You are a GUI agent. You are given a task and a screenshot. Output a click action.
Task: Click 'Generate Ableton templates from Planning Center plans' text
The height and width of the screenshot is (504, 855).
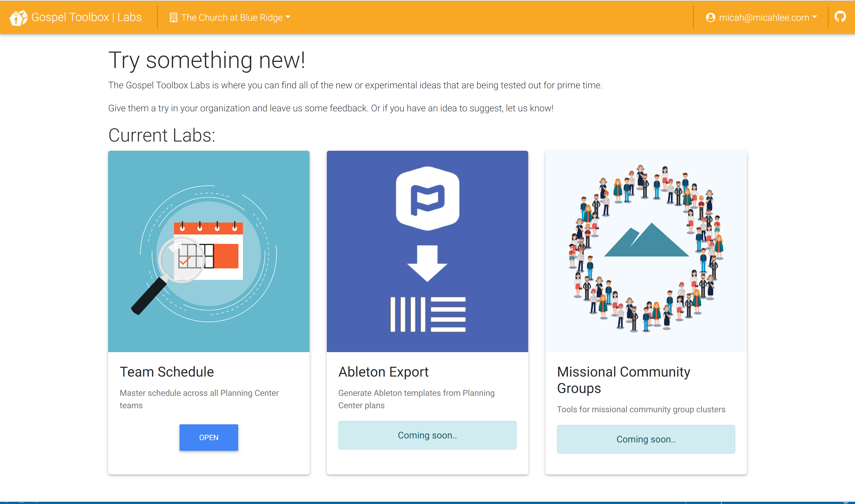click(416, 399)
